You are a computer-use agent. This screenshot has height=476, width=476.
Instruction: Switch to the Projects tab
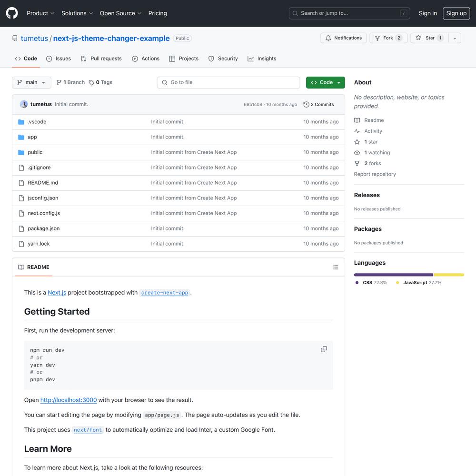[184, 59]
